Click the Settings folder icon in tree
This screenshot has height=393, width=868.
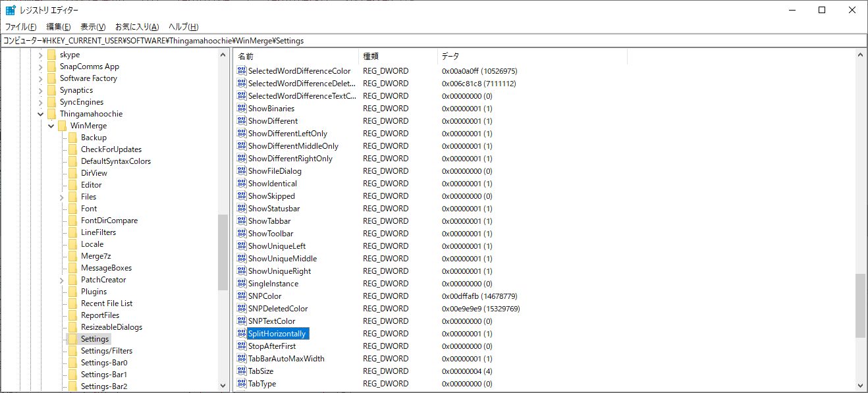click(72, 339)
